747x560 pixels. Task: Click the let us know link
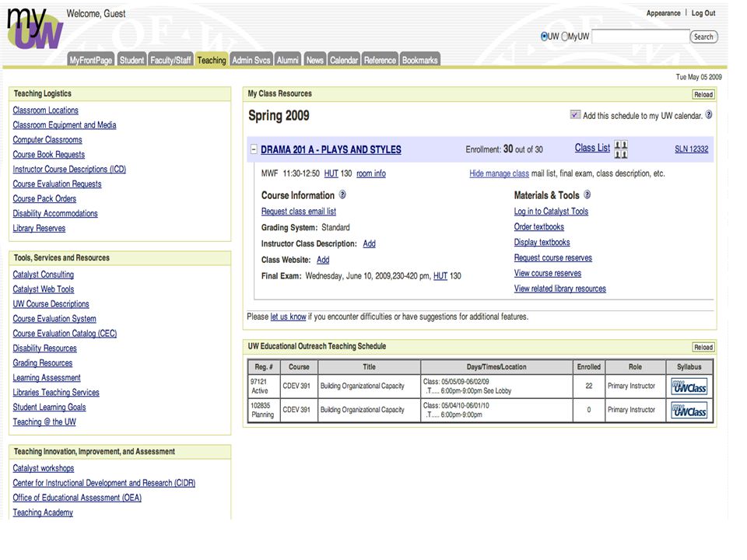pyautogui.click(x=288, y=317)
